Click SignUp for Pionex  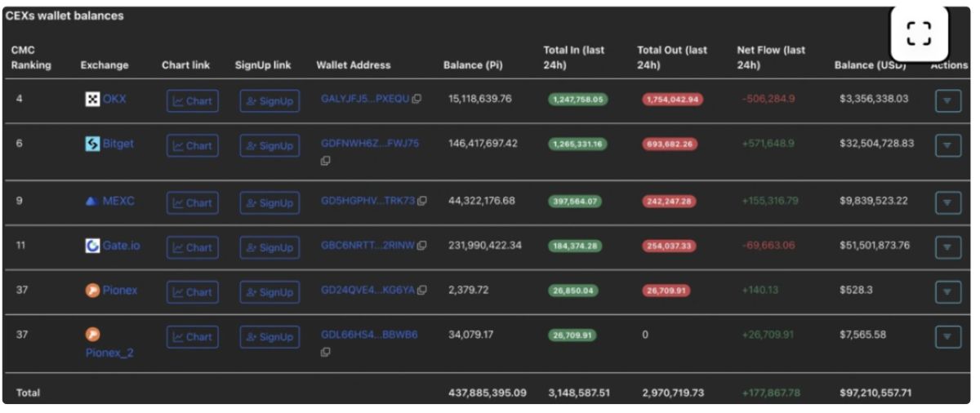click(269, 292)
